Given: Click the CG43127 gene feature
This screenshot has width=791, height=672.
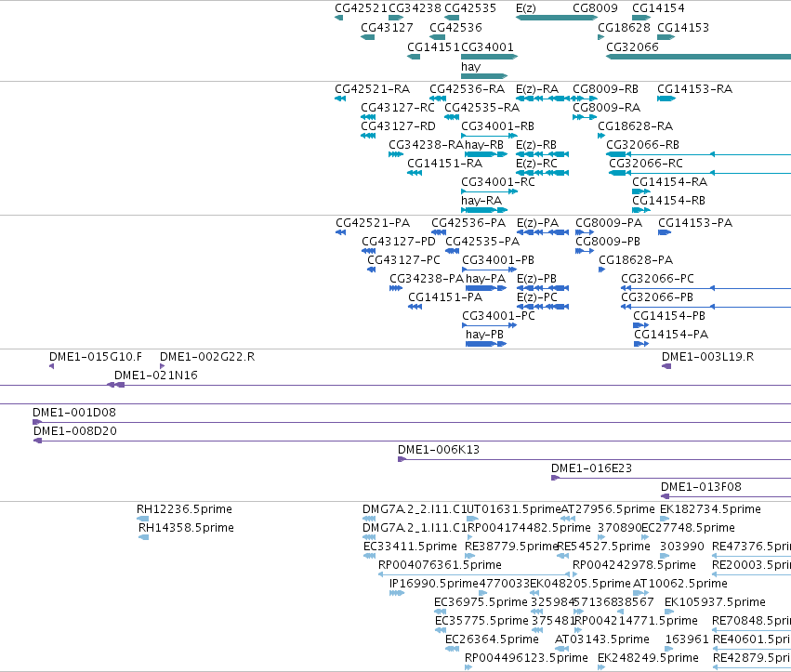Looking at the screenshot, I should tap(368, 37).
